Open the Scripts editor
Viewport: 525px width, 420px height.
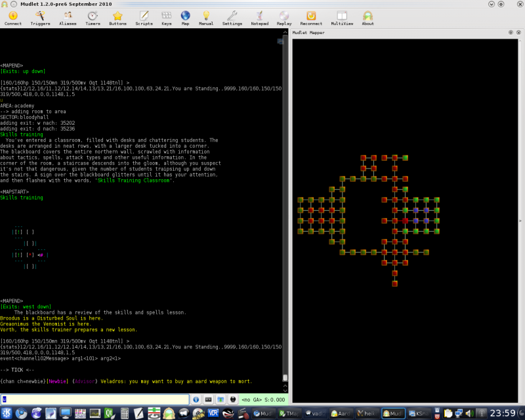pos(144,18)
